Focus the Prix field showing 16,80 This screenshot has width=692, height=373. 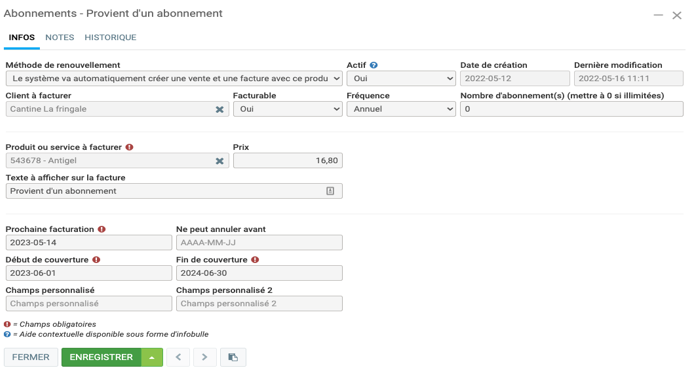[x=288, y=161]
